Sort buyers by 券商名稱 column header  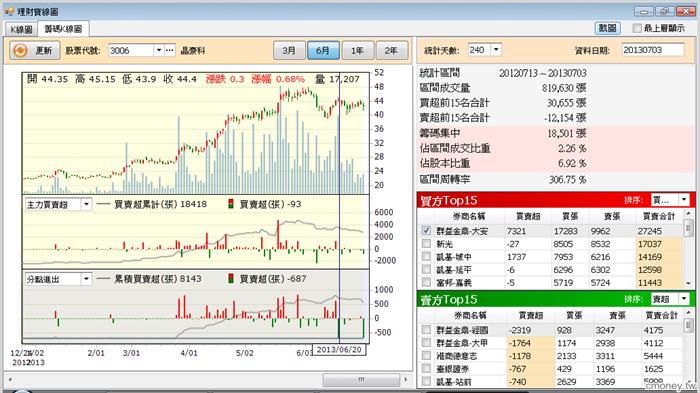469,217
